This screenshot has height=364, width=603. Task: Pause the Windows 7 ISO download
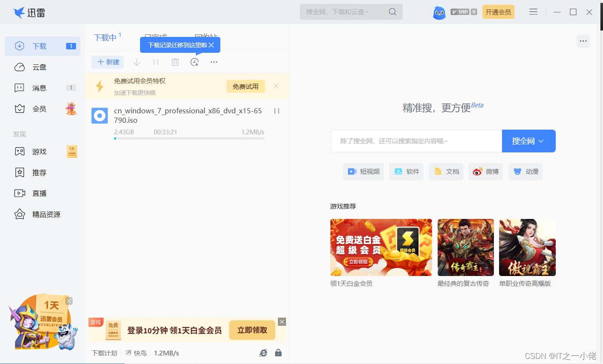(277, 111)
